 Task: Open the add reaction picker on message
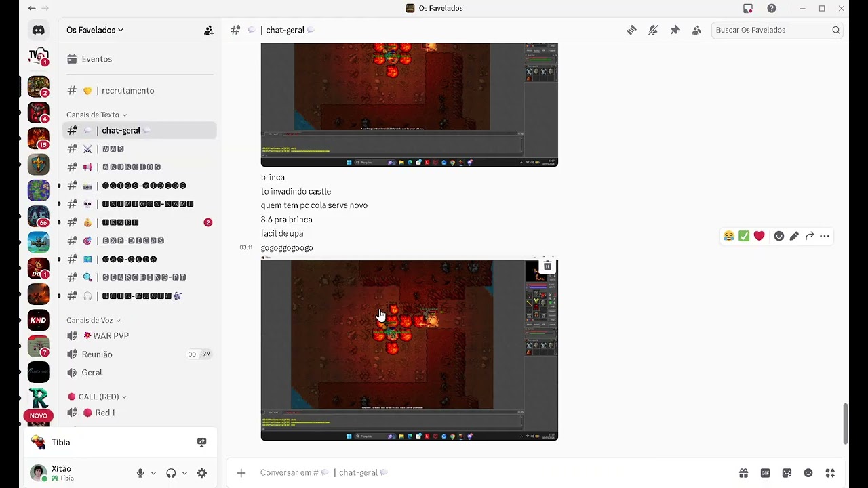click(x=779, y=236)
